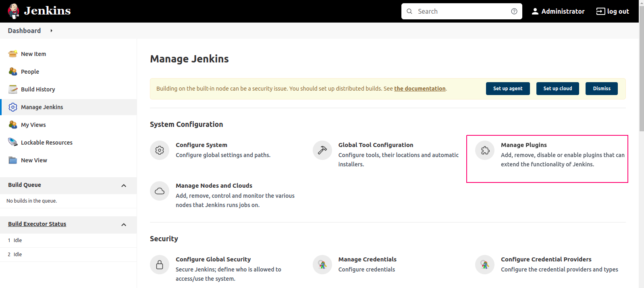The width and height of the screenshot is (644, 288).
Task: Open My Views in sidebar
Action: click(x=33, y=125)
